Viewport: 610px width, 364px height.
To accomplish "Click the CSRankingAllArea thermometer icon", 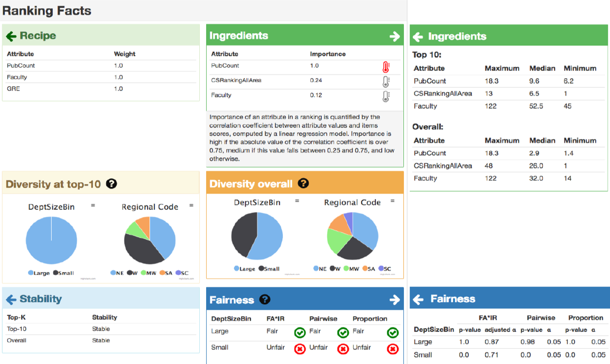I will click(385, 81).
